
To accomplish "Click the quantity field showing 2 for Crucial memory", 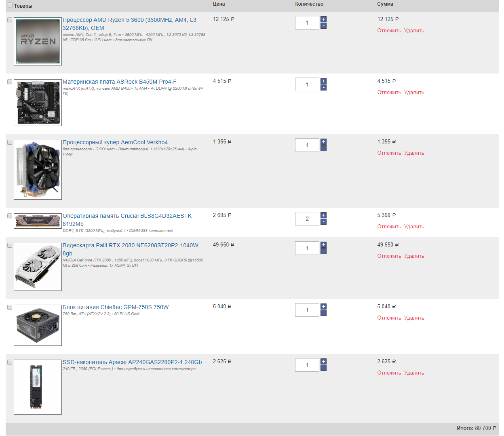I will click(307, 219).
